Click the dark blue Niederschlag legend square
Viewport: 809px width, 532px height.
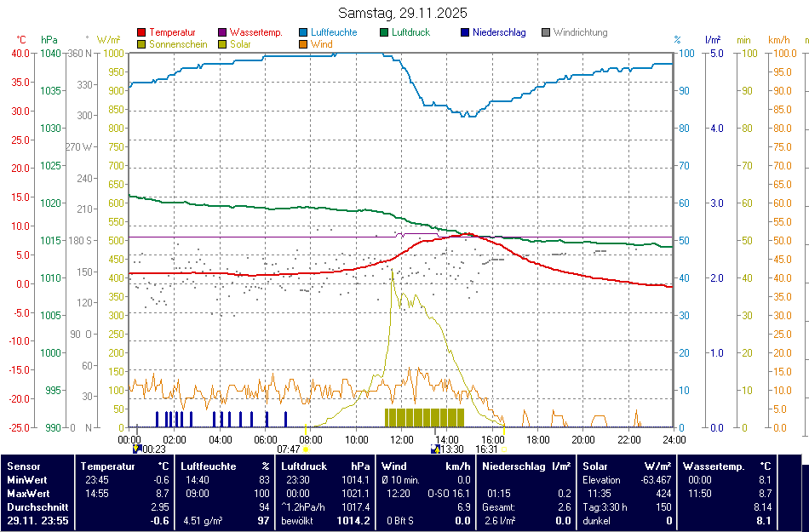pyautogui.click(x=465, y=33)
